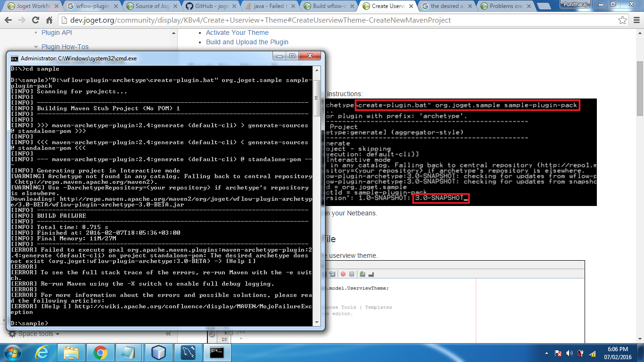Image resolution: width=644 pixels, height=362 pixels.
Task: Collapse the wiki sidebar with the double chevron
Action: pos(168,334)
